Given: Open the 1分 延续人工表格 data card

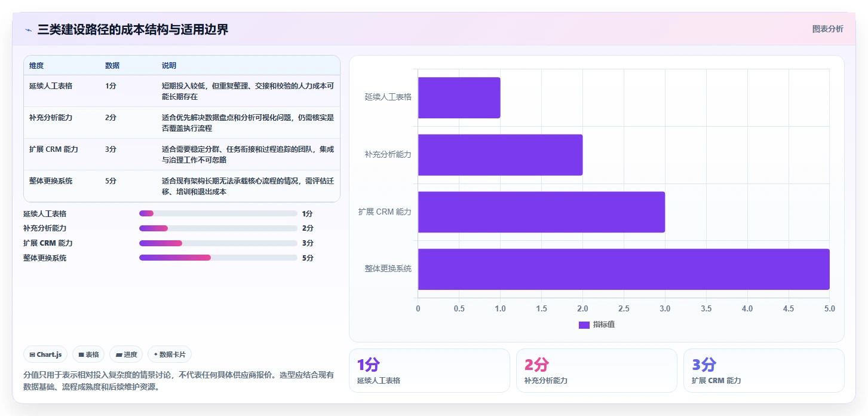Looking at the screenshot, I should pos(429,371).
